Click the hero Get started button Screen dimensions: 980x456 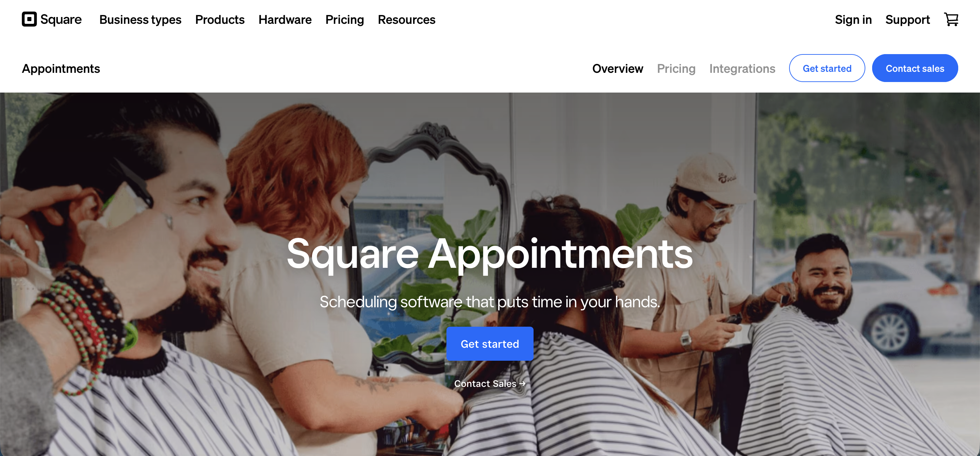490,344
